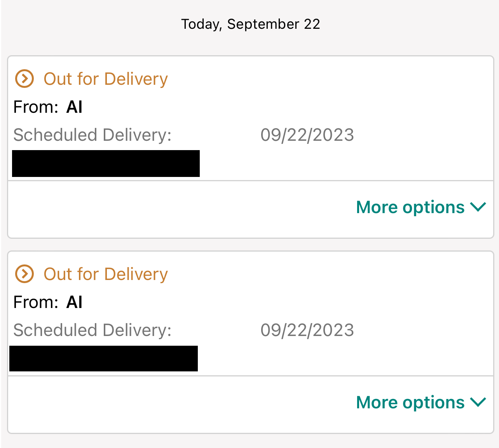Click sender name AI in the second card
499x448 pixels.
click(x=74, y=302)
